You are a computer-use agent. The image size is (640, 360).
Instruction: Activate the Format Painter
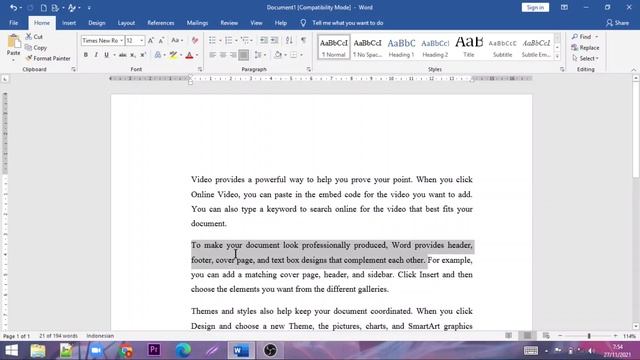pyautogui.click(x=48, y=58)
